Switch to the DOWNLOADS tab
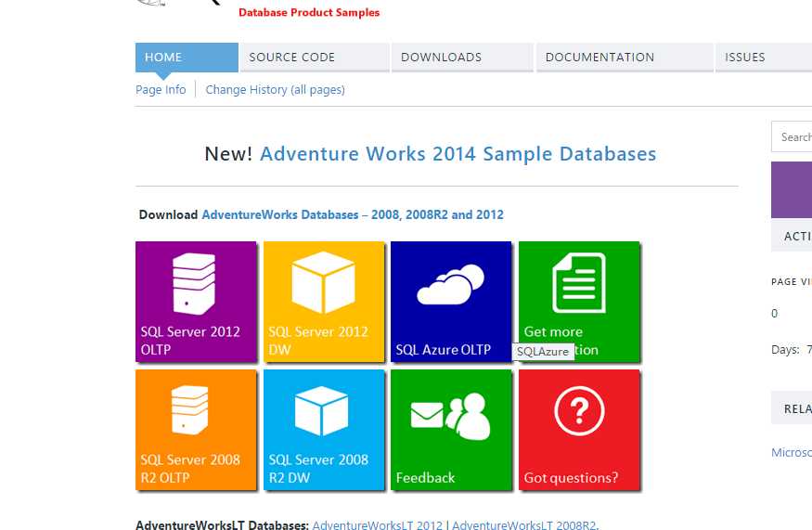 click(x=462, y=57)
